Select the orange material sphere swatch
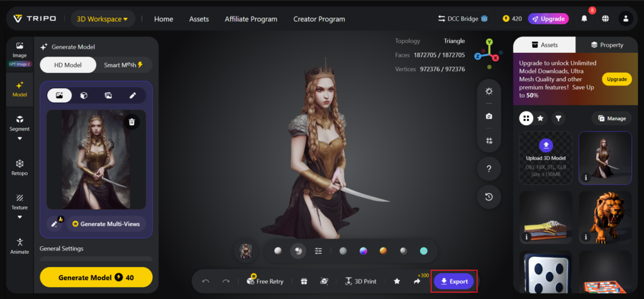The image size is (644, 299). 383,251
